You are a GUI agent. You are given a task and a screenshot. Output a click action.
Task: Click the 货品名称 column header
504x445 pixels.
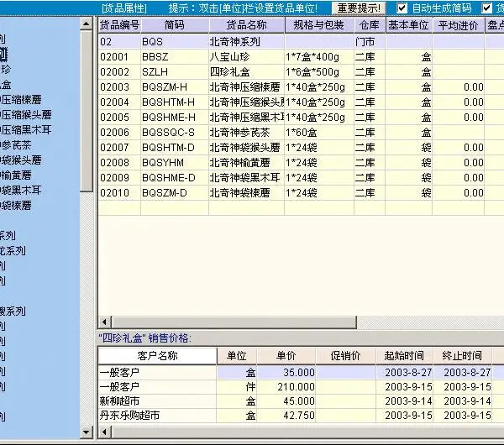pyautogui.click(x=246, y=25)
